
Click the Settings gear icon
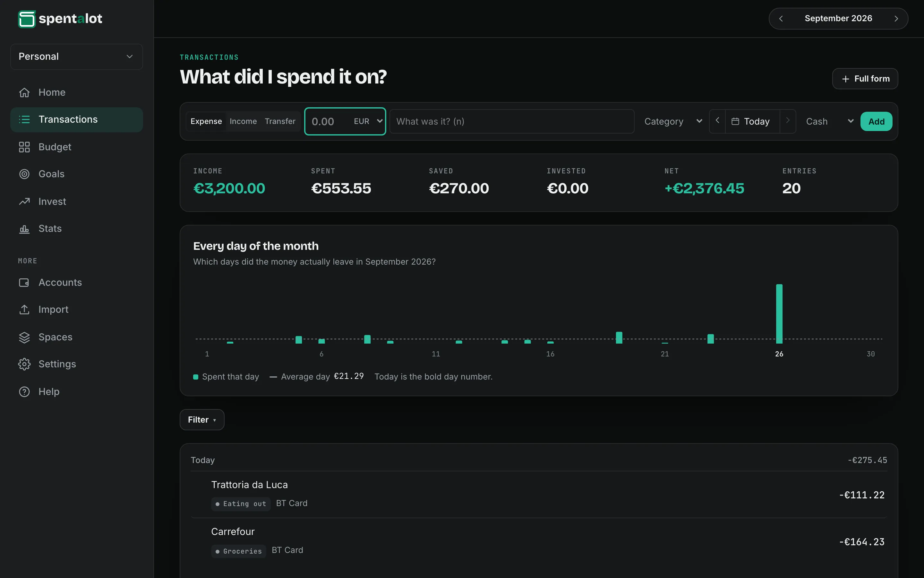(x=24, y=364)
